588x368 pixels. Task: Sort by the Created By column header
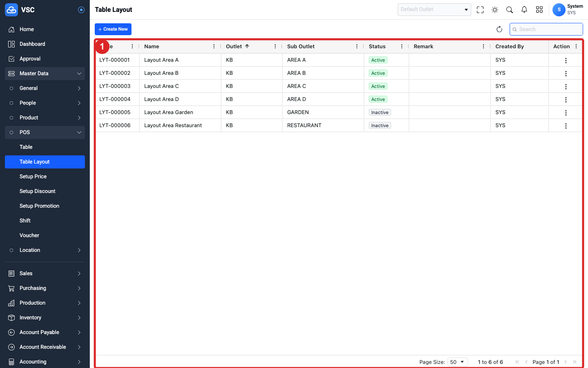[510, 47]
